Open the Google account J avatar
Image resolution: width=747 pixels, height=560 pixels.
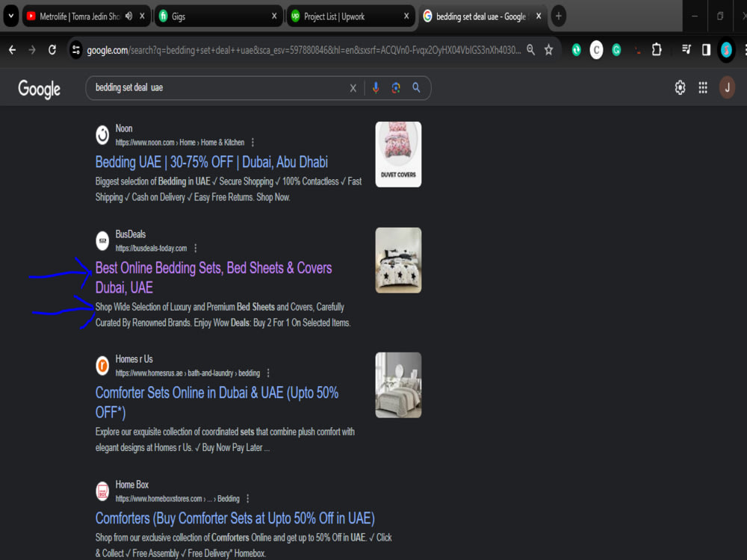coord(727,87)
